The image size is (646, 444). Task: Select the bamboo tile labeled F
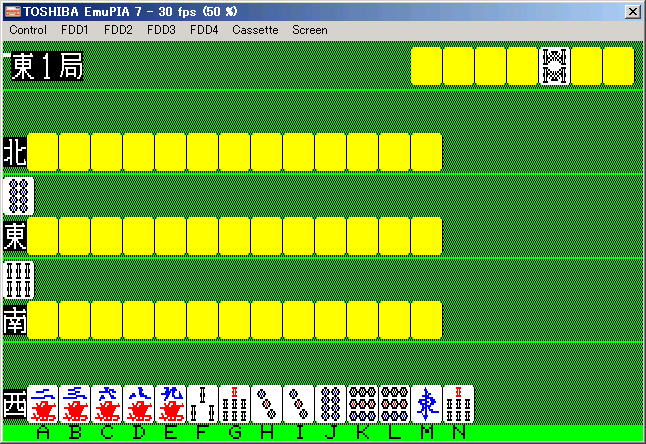[203, 405]
